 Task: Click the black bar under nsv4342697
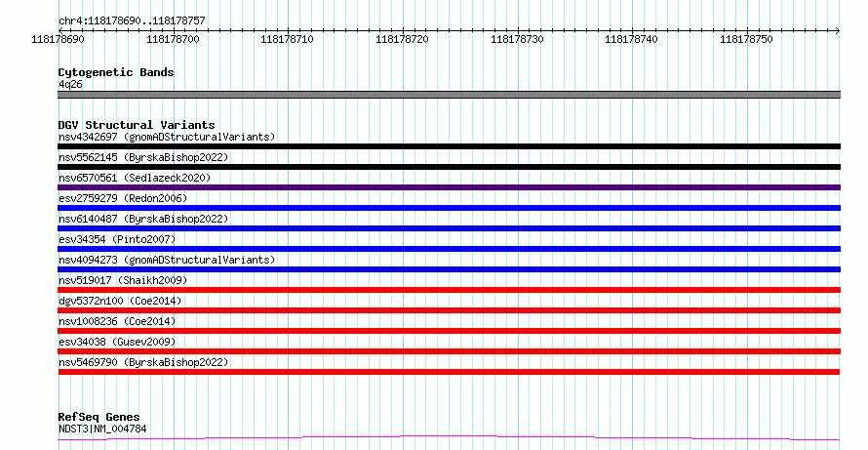[x=449, y=146]
